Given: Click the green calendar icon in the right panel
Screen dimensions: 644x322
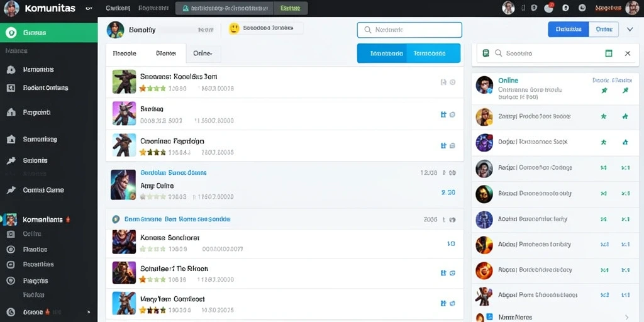Looking at the screenshot, I should tap(609, 53).
